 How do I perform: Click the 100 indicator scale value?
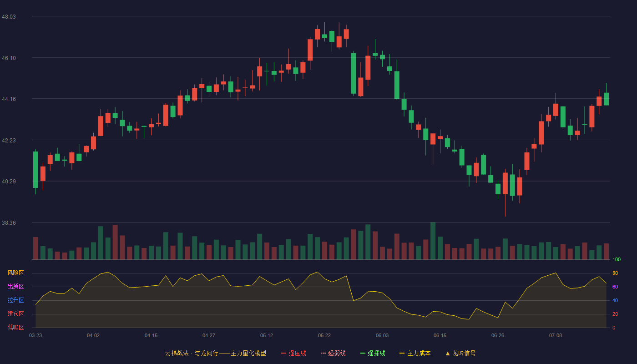[x=617, y=260]
